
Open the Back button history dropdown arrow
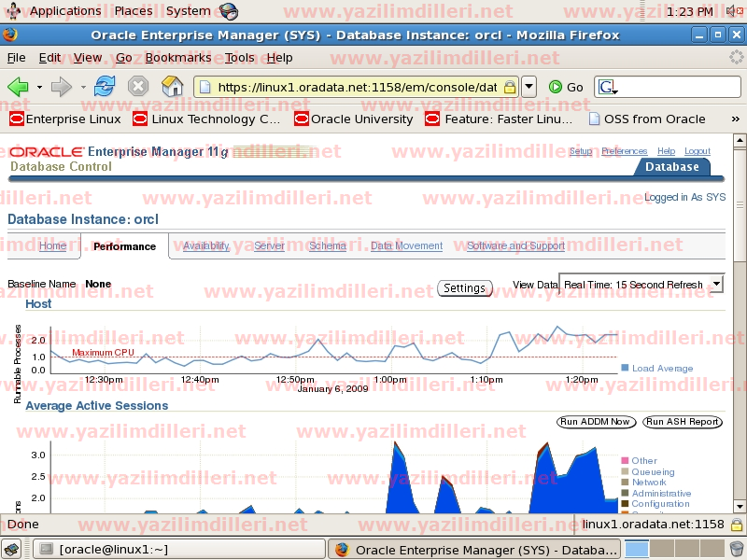[39, 87]
